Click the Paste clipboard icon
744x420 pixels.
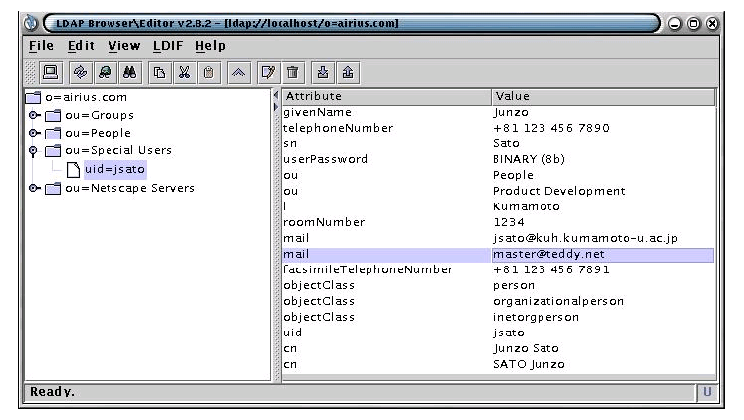pyautogui.click(x=209, y=73)
